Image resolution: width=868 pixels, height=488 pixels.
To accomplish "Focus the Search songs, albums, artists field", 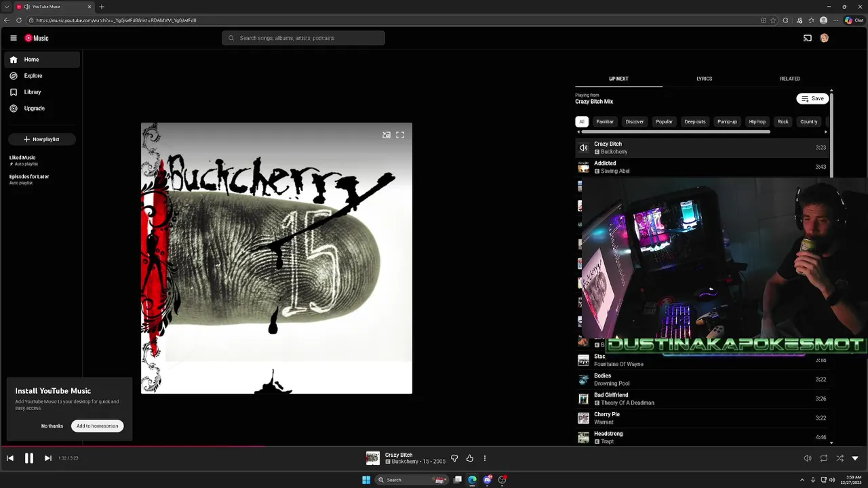I will (x=303, y=38).
